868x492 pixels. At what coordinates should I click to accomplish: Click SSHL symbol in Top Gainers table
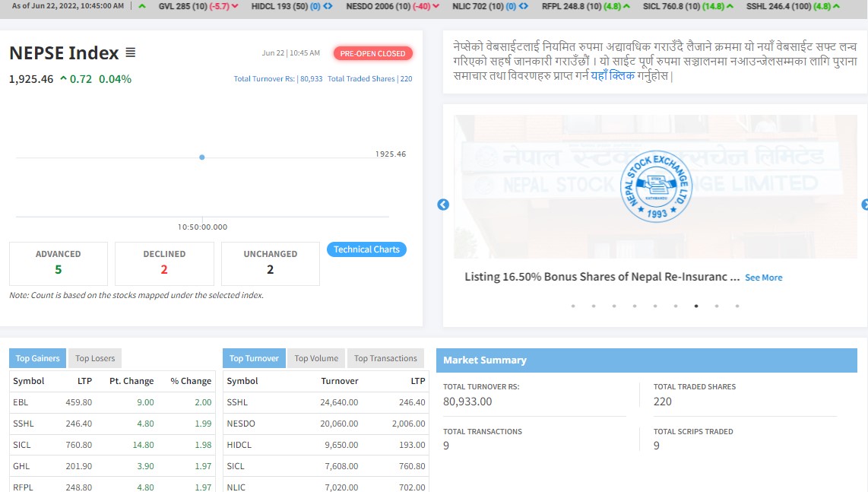click(x=24, y=424)
